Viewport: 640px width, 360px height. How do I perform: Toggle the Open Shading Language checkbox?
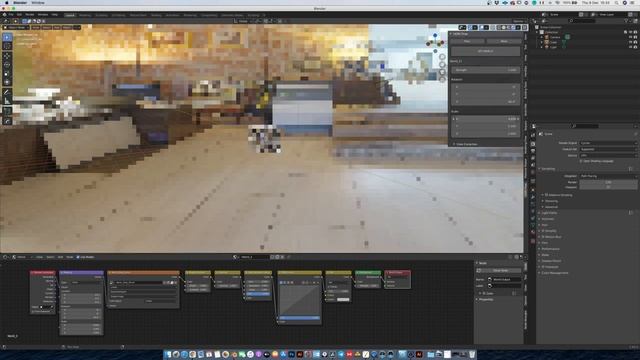(x=581, y=161)
